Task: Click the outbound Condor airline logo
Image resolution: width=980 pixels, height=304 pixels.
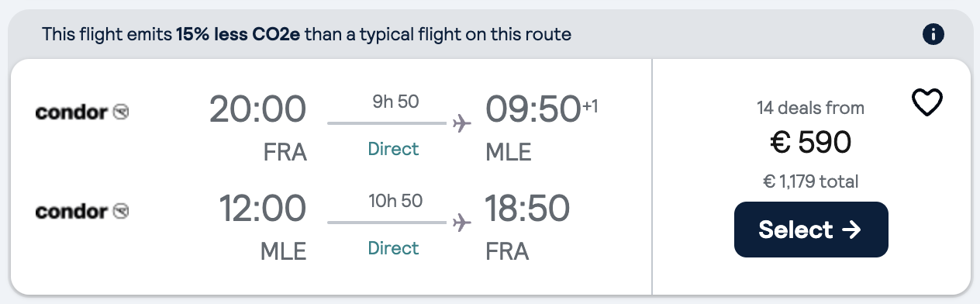Action: [x=82, y=112]
